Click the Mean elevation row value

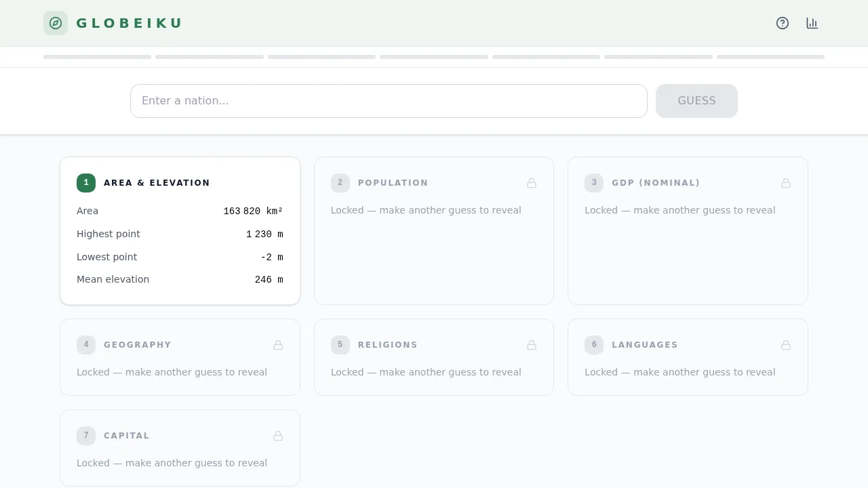point(269,280)
